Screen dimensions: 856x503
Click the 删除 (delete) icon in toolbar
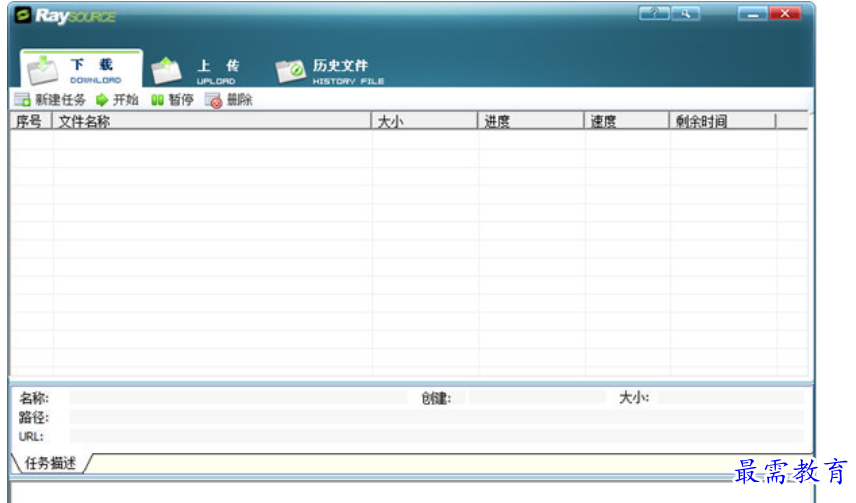(x=213, y=100)
